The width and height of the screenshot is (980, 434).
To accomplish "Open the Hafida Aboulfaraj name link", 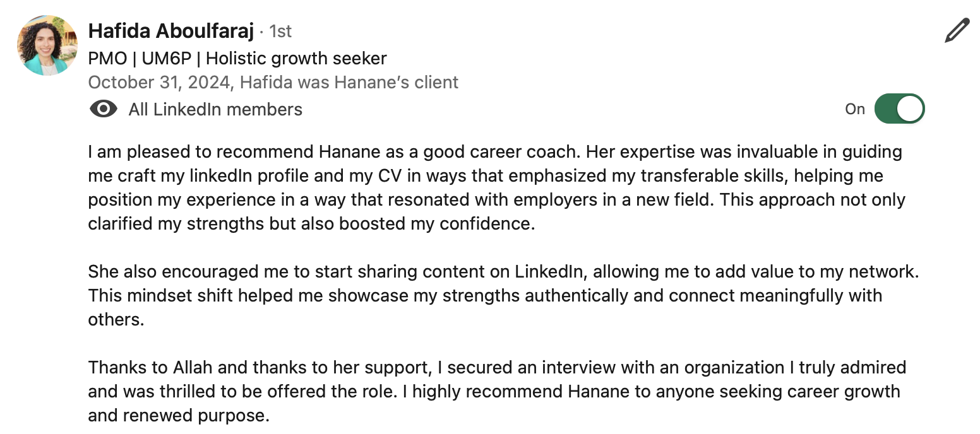I will coord(171,30).
